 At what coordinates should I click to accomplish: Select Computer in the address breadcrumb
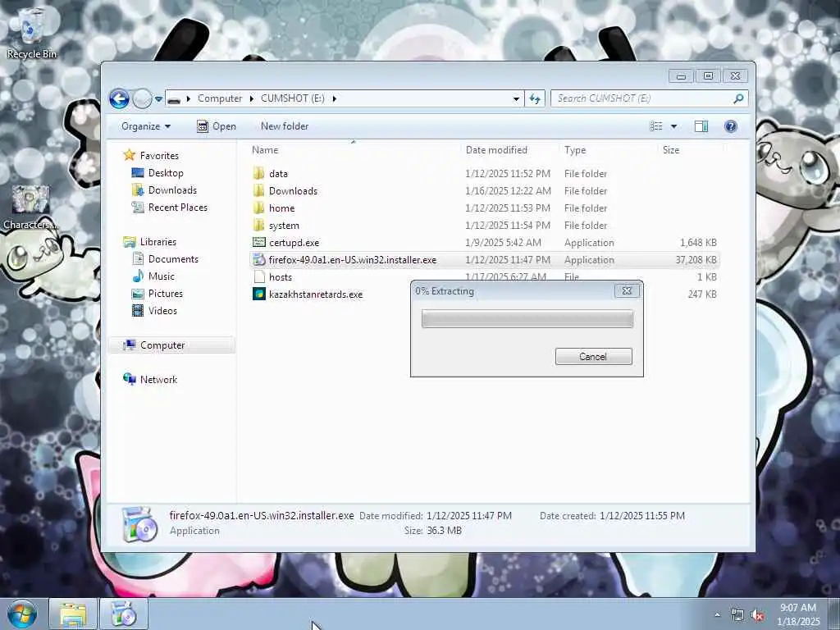tap(220, 98)
